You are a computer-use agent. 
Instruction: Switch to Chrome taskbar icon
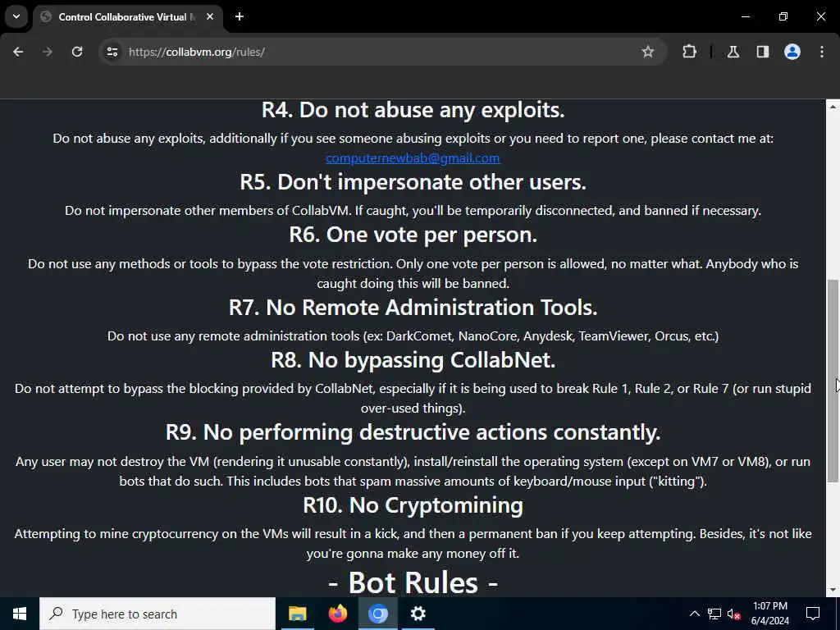377,614
